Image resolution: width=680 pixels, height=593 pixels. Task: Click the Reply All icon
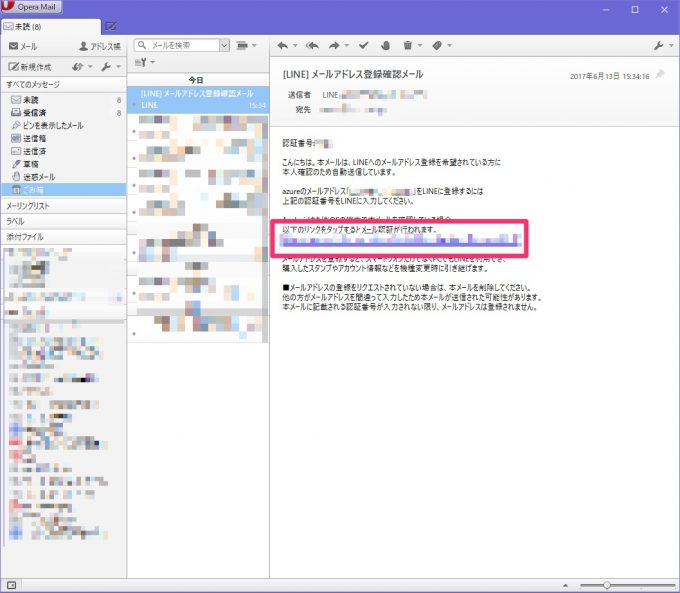tap(312, 45)
